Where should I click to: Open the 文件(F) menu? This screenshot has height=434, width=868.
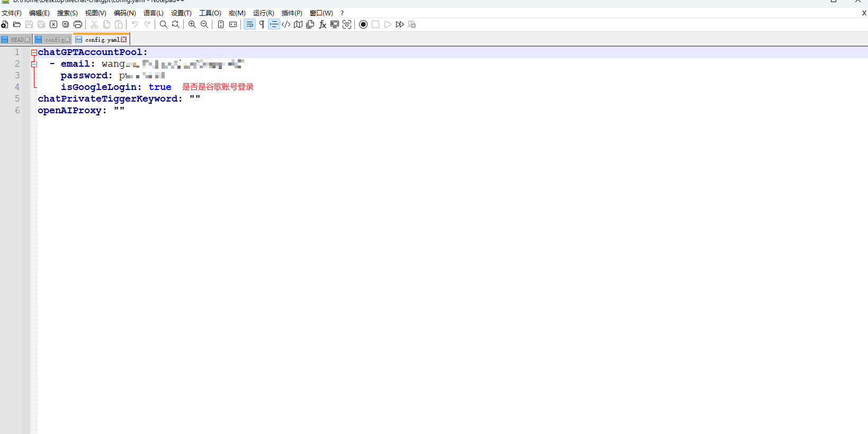pos(12,13)
